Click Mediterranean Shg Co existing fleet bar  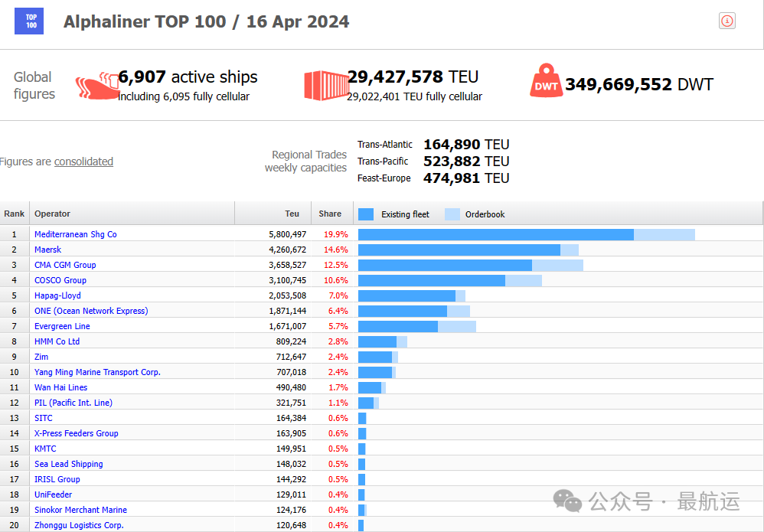496,235
